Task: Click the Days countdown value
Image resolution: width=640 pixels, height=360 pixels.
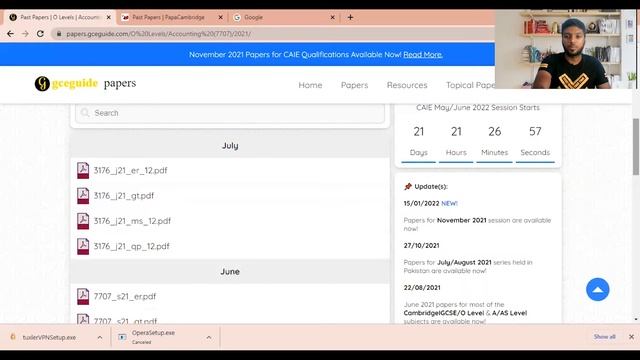Action: point(419,132)
